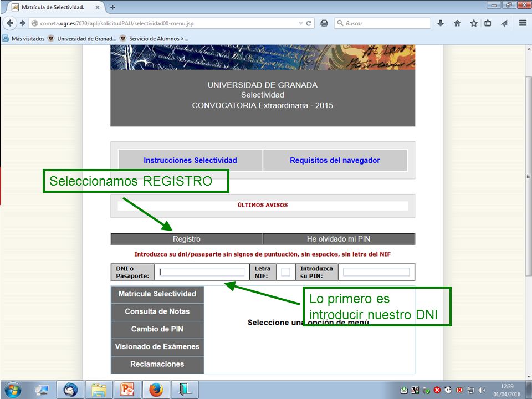
Task: Open the Firefox hamburger menu
Action: (x=523, y=23)
